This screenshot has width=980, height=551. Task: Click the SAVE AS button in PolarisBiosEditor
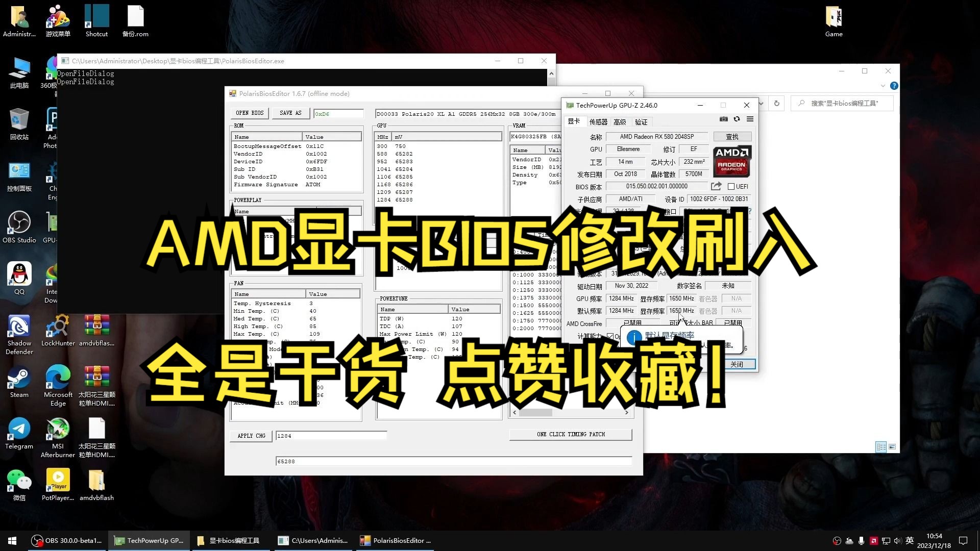coord(290,113)
